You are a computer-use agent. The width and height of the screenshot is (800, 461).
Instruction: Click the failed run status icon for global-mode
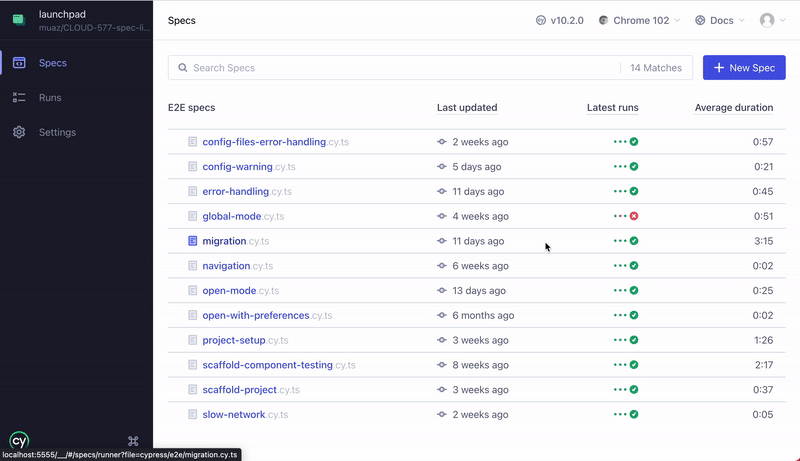click(x=634, y=216)
